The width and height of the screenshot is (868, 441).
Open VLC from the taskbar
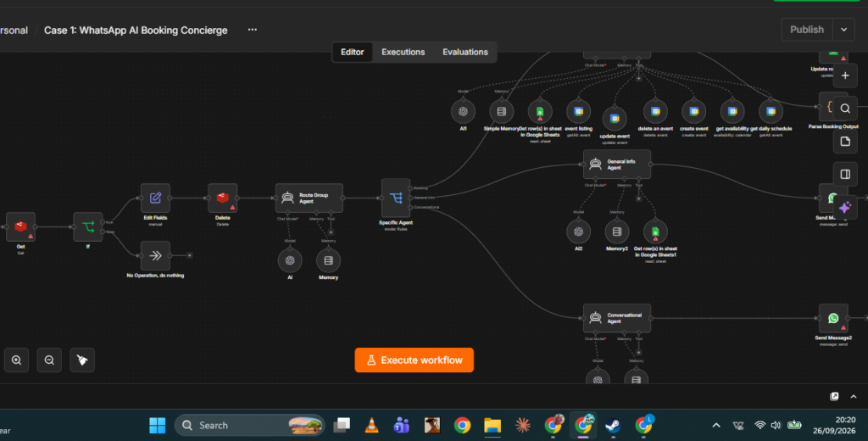click(372, 426)
